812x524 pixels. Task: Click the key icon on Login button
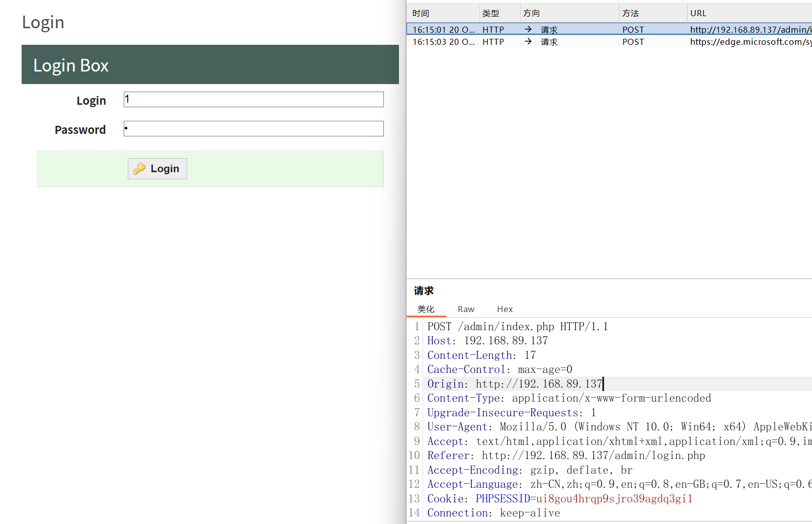(x=139, y=169)
